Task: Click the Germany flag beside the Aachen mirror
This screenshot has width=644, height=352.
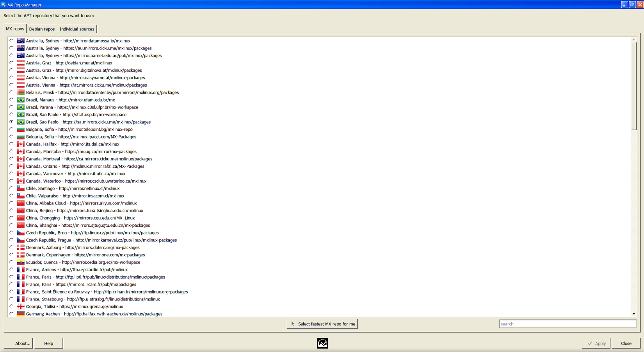Action: (x=21, y=314)
